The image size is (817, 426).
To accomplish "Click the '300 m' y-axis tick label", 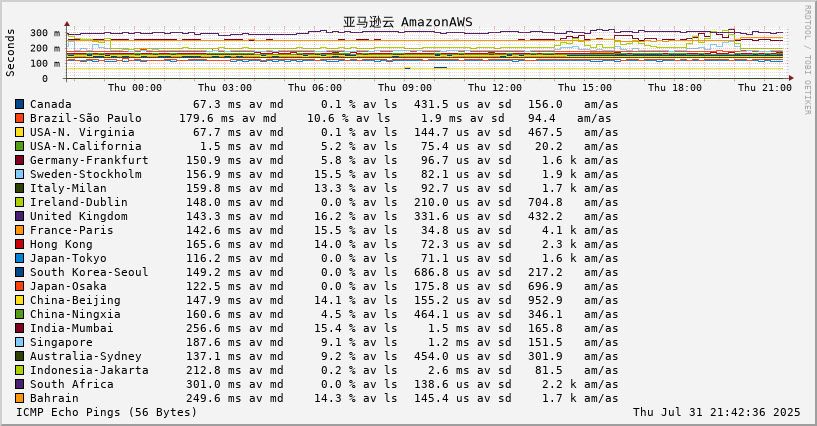I will tap(45, 33).
